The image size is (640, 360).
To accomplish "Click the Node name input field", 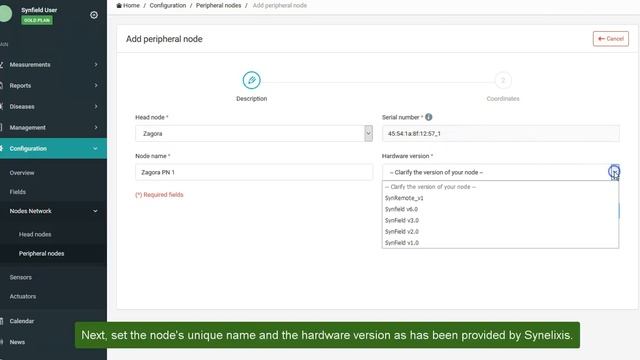I will coord(254,172).
